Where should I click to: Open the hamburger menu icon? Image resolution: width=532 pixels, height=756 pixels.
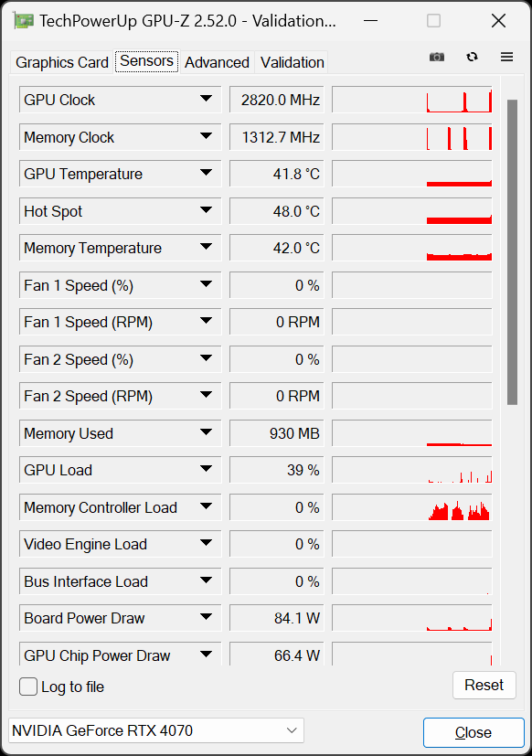coord(506,57)
